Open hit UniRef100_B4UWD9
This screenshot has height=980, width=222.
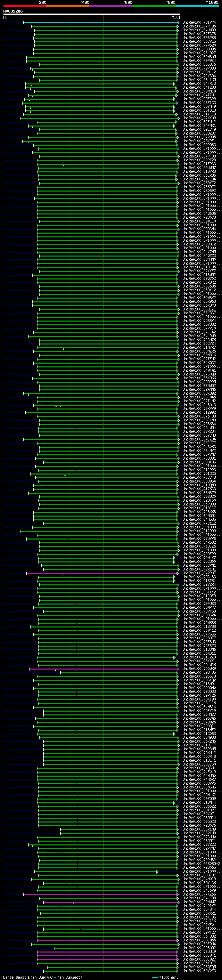[x=199, y=30]
